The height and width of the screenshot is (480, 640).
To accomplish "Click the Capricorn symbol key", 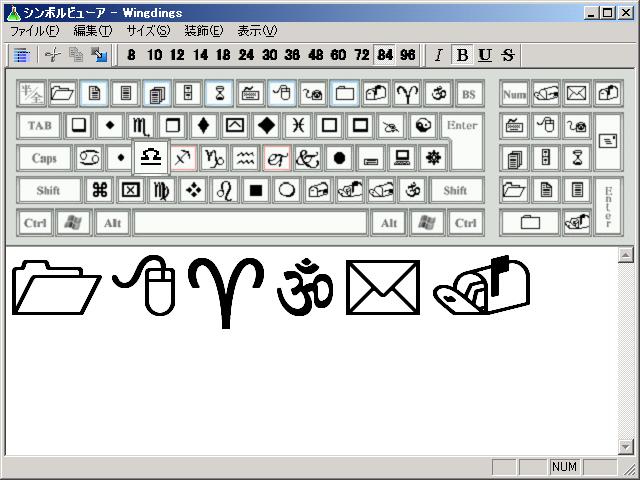I will tap(214, 158).
